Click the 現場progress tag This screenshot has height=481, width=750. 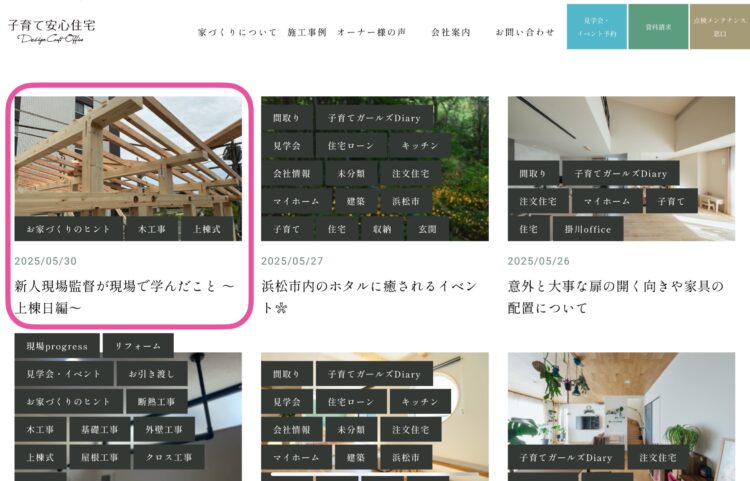57,346
